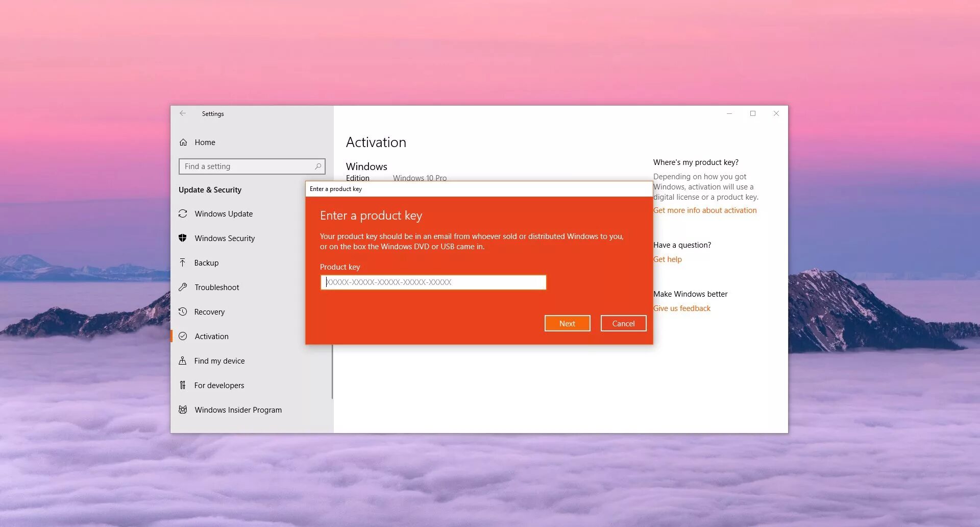The width and height of the screenshot is (980, 527).
Task: Click the 'Have a question?' text
Action: (682, 245)
